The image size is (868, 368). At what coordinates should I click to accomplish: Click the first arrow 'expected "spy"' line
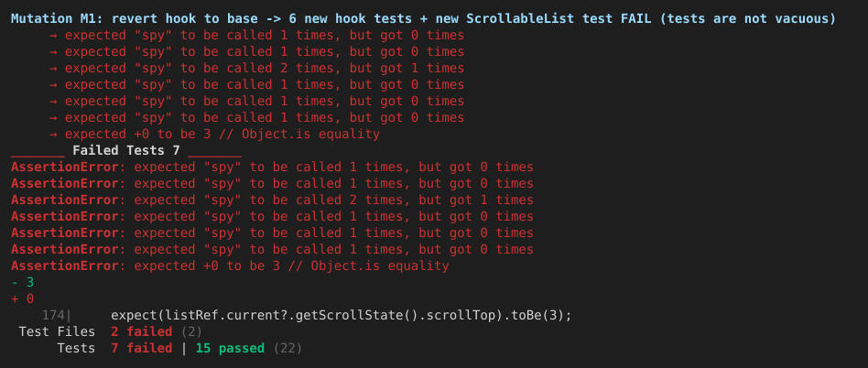click(257, 36)
